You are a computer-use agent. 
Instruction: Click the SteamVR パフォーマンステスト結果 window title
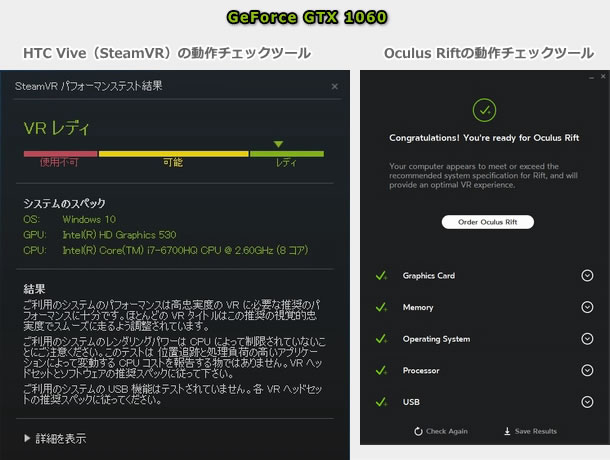(88, 86)
